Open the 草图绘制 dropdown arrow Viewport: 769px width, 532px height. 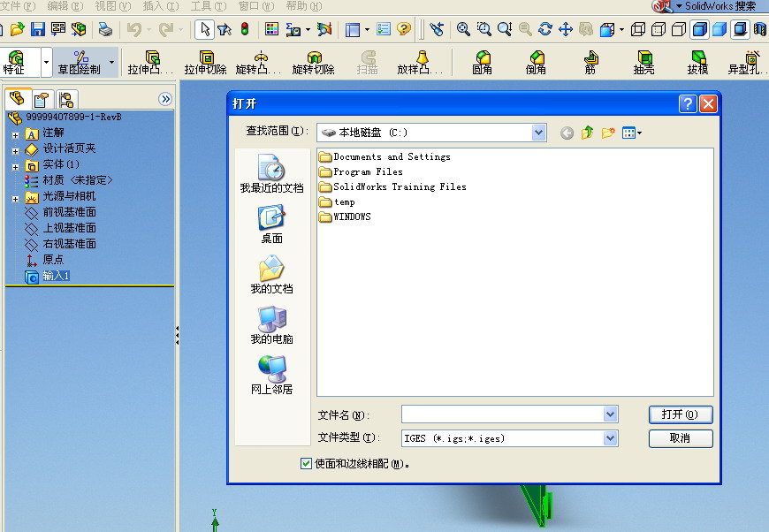pos(112,62)
